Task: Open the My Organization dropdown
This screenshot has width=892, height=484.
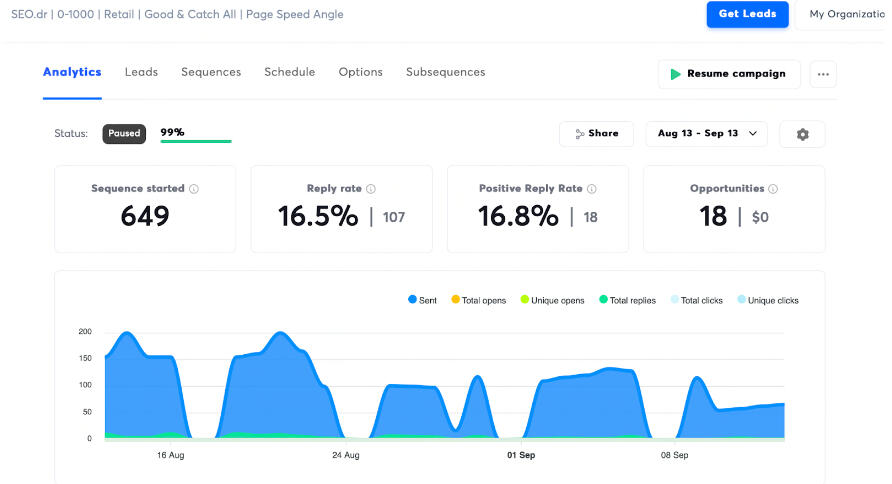Action: point(843,15)
